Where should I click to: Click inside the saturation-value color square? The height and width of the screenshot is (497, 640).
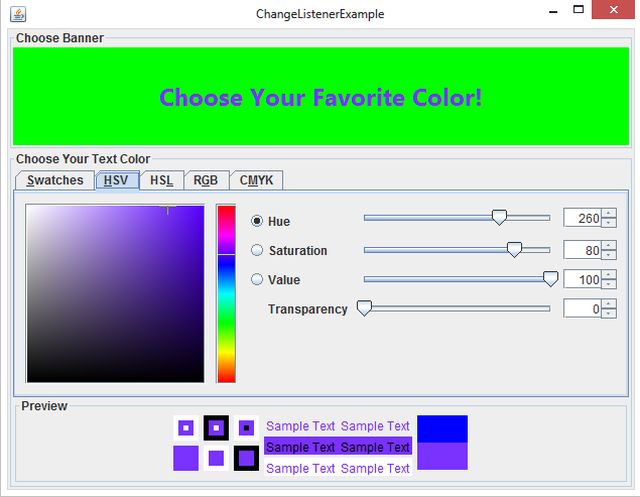[x=116, y=294]
